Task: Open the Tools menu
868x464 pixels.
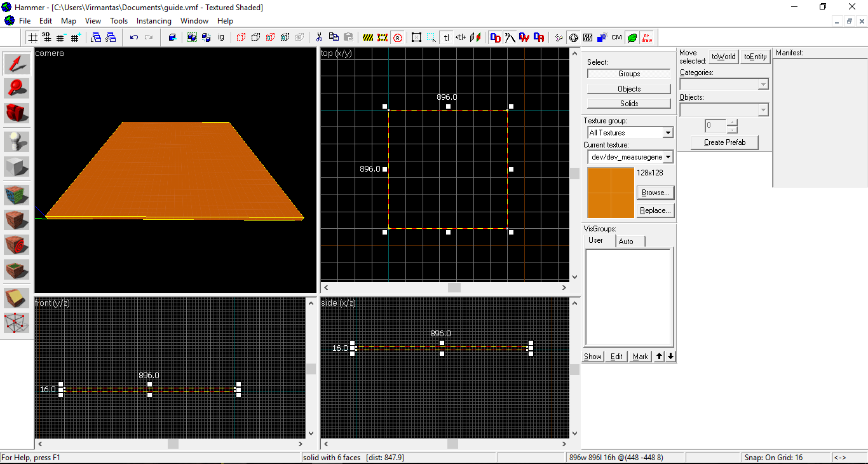Action: click(x=119, y=21)
